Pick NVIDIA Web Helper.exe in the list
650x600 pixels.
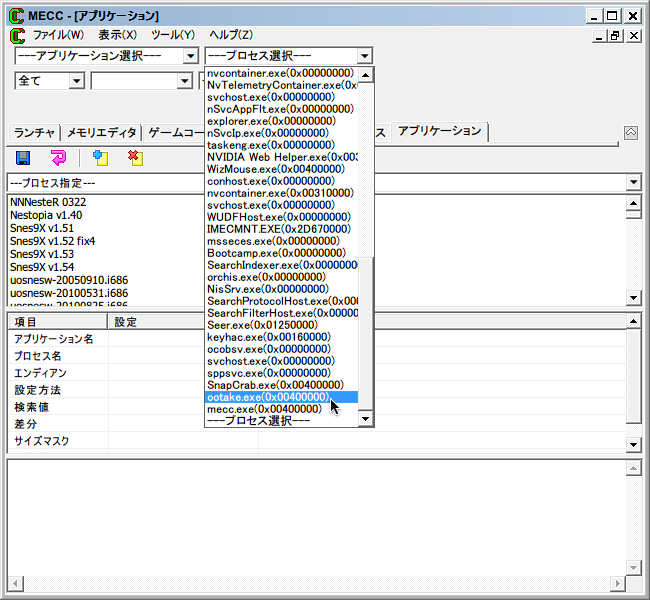coord(281,157)
